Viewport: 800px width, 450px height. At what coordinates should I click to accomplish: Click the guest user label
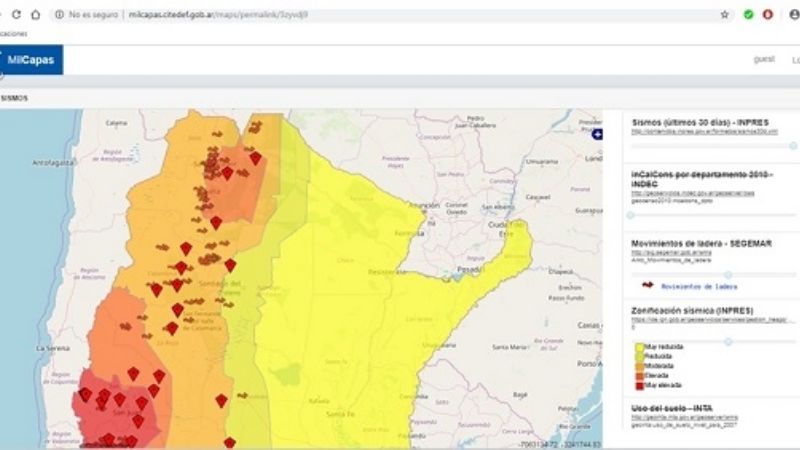pyautogui.click(x=764, y=60)
